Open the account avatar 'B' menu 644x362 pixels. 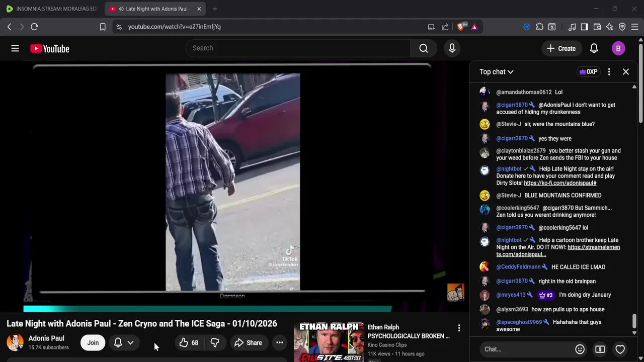coord(618,48)
